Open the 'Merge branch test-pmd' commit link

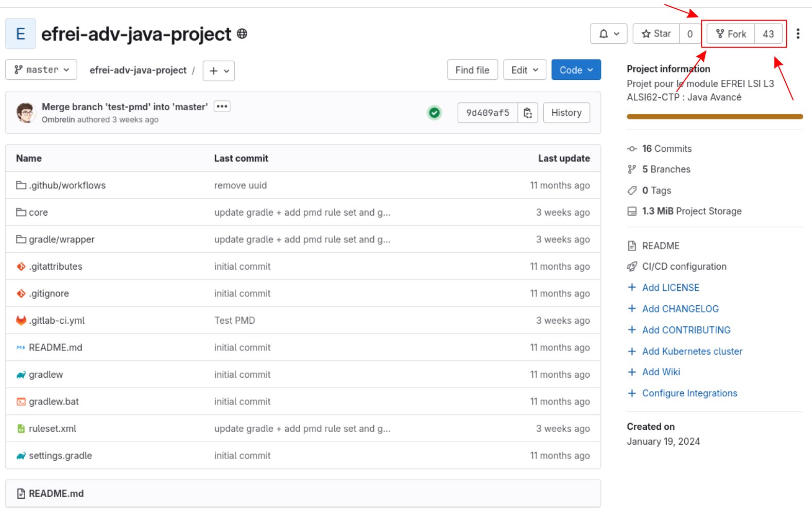[125, 107]
